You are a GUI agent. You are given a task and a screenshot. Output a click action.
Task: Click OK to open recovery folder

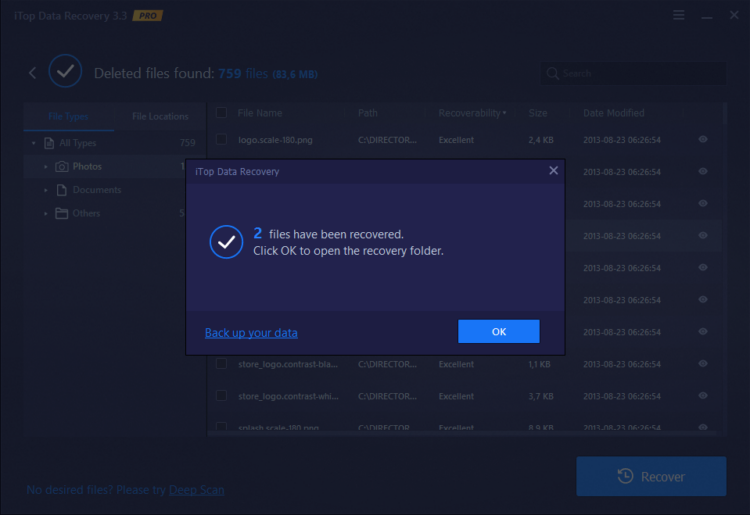pyautogui.click(x=498, y=331)
